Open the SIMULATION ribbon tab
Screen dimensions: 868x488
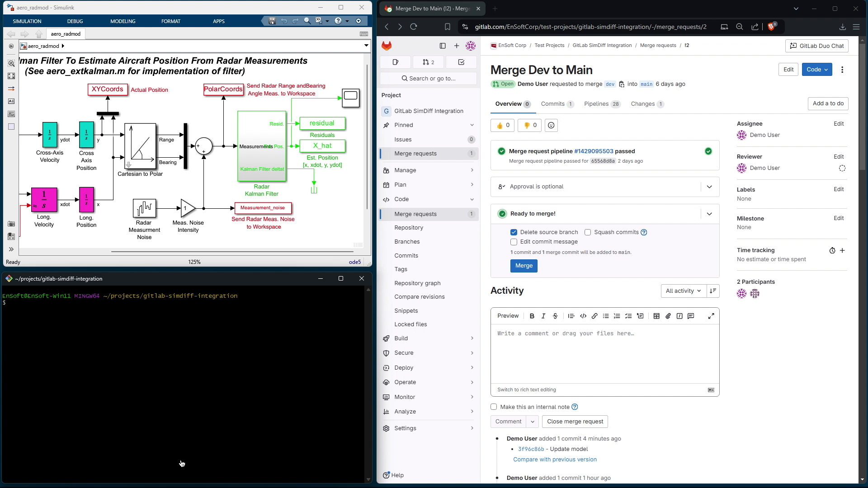[x=27, y=21]
